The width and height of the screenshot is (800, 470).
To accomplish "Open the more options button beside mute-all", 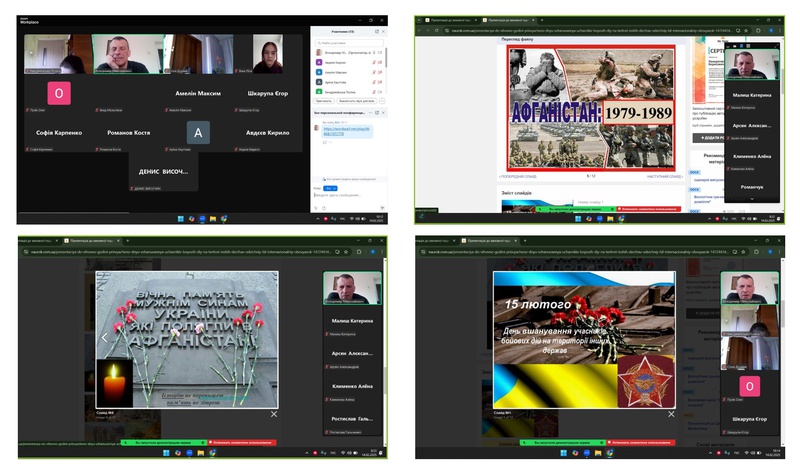I will click(382, 101).
